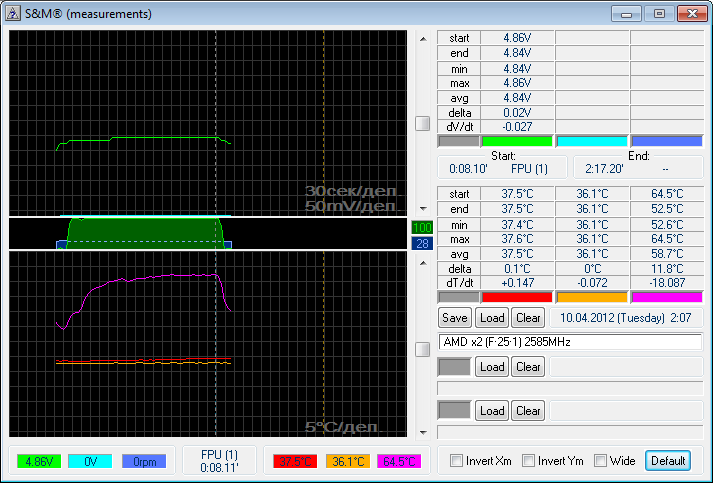713x483 pixels.
Task: Click Load in the third measurement slot
Action: 492,411
